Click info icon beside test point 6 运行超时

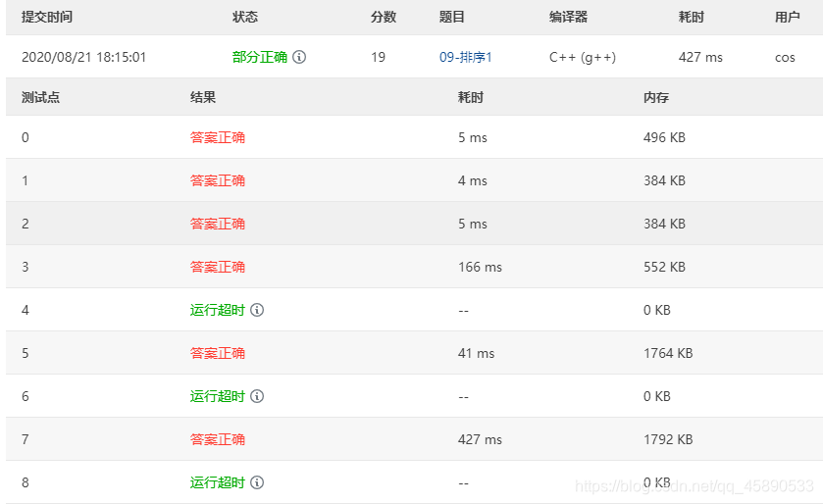pos(257,396)
